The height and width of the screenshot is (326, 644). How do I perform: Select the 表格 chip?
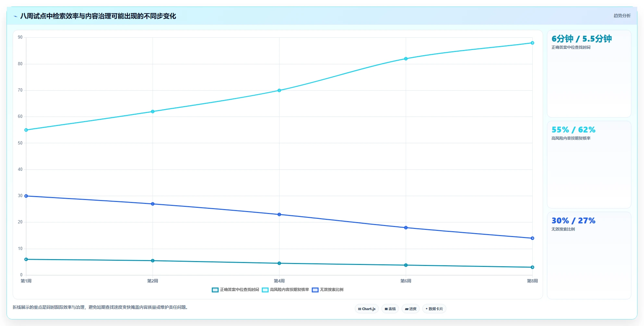pyautogui.click(x=390, y=309)
